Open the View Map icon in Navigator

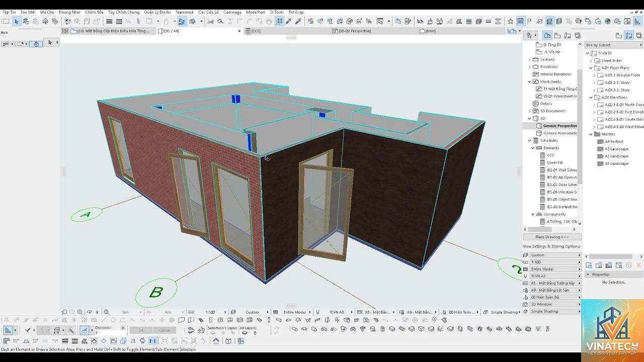tap(557, 35)
